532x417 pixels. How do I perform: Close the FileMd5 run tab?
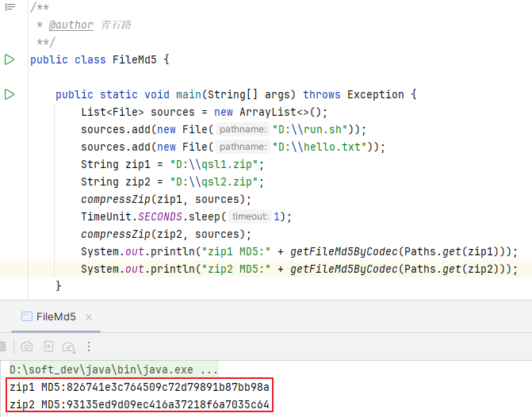pyautogui.click(x=87, y=316)
